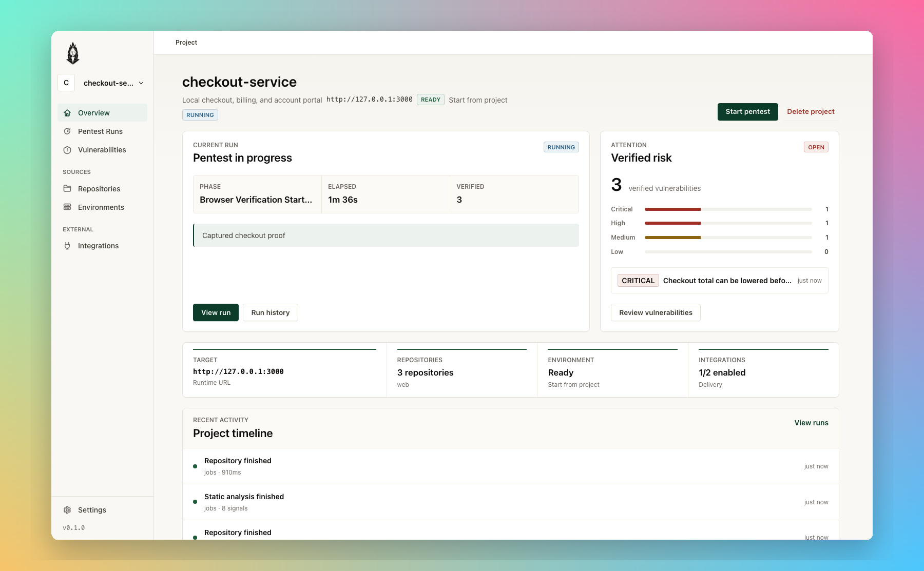Click the Vulnerabilities shield icon
This screenshot has width=924, height=571.
click(x=67, y=150)
